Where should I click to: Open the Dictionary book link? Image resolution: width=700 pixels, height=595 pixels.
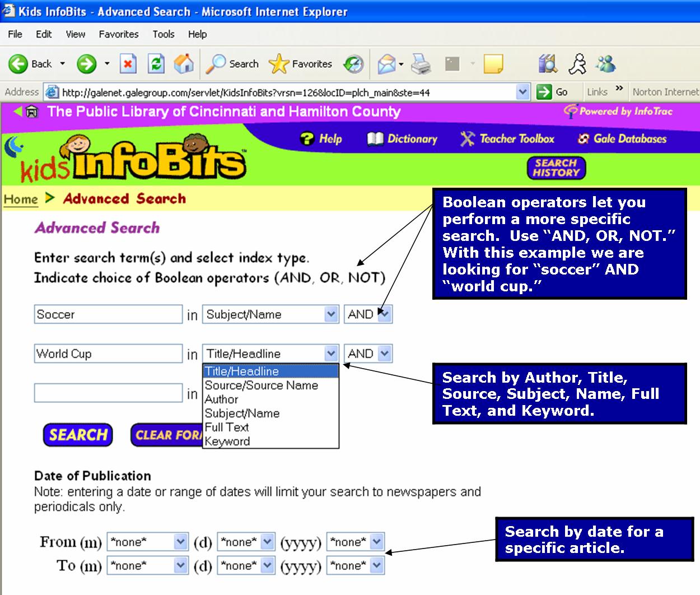[402, 138]
